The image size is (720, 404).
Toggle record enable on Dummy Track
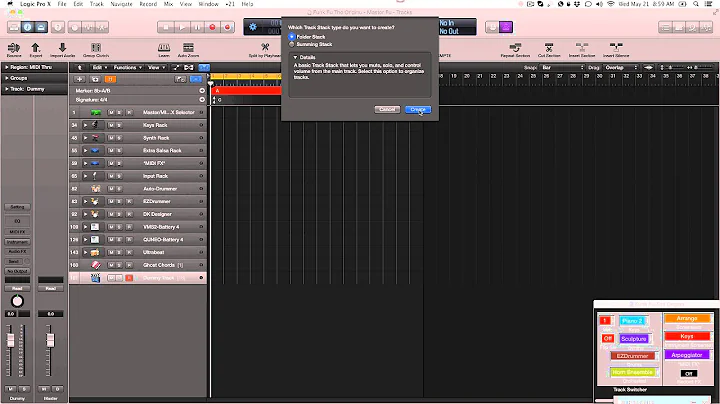tap(129, 278)
